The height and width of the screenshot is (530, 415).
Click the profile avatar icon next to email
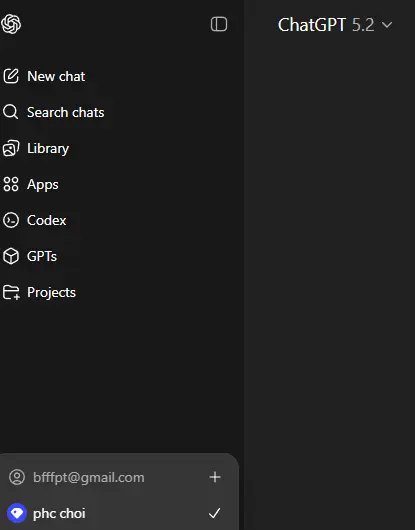point(17,477)
